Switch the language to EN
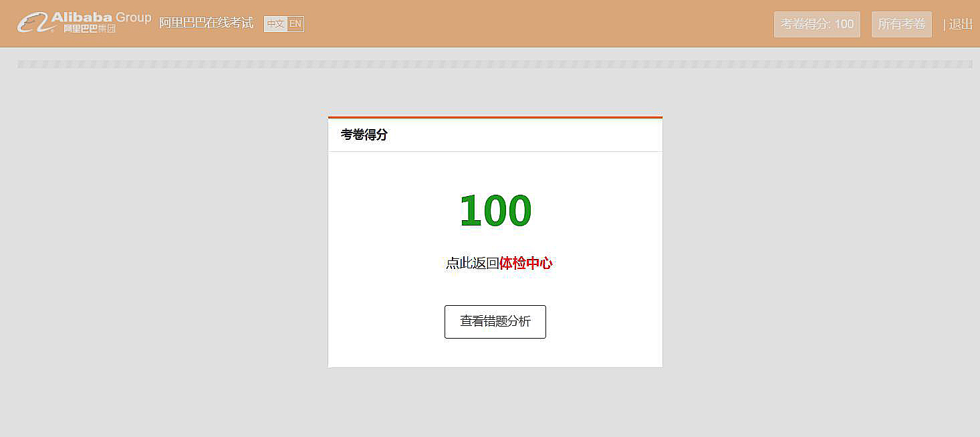The width and height of the screenshot is (980, 437). tap(295, 24)
